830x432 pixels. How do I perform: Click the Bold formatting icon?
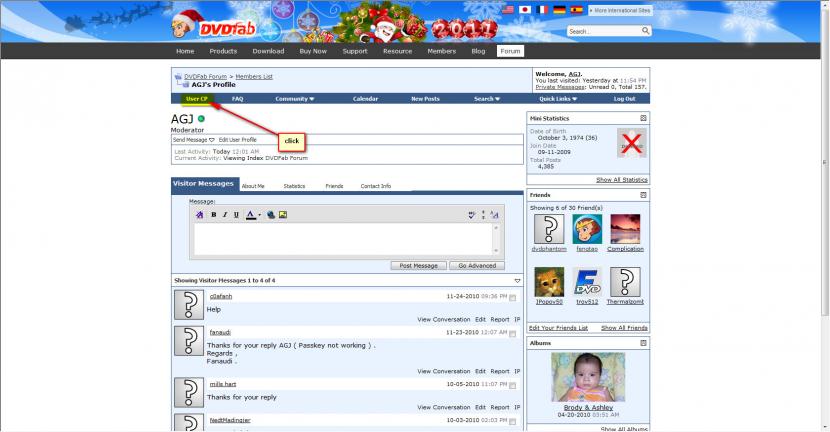click(213, 215)
